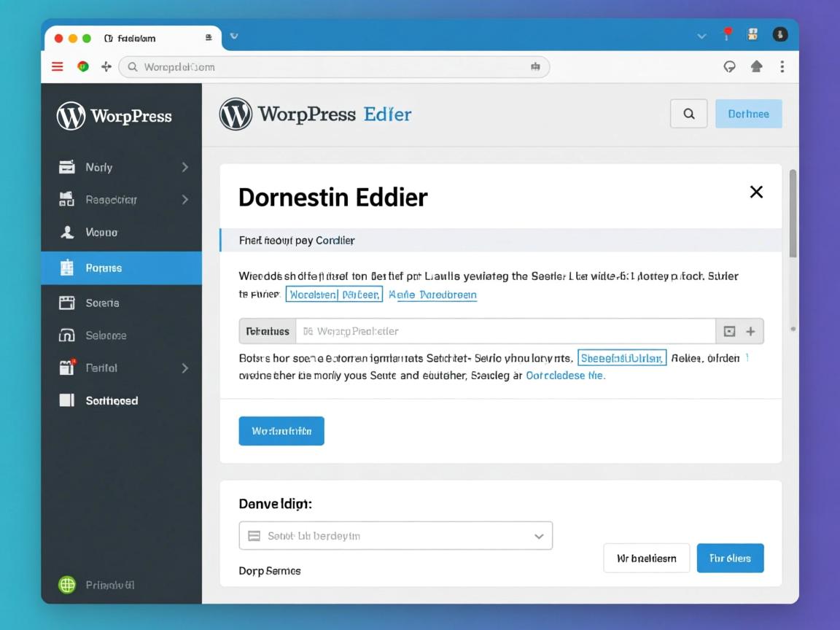The height and width of the screenshot is (630, 840).
Task: Select the Fdelolam browser tab
Action: (133, 38)
